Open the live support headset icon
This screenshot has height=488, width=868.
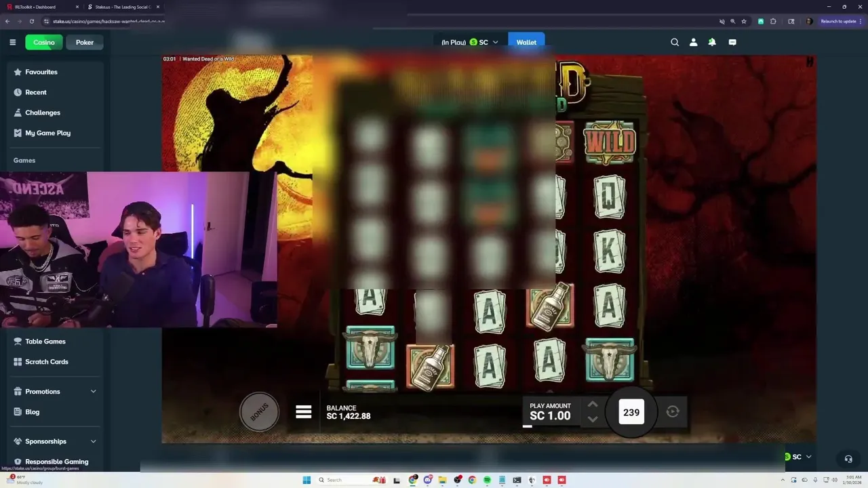click(848, 459)
